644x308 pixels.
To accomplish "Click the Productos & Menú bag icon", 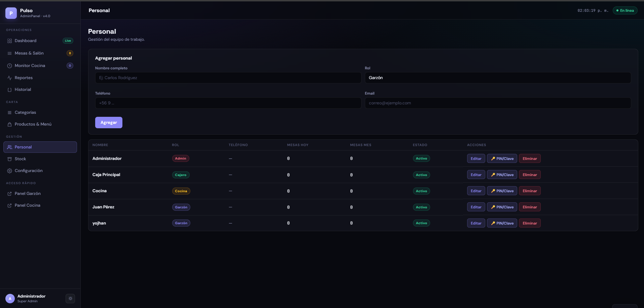I will click(9, 124).
